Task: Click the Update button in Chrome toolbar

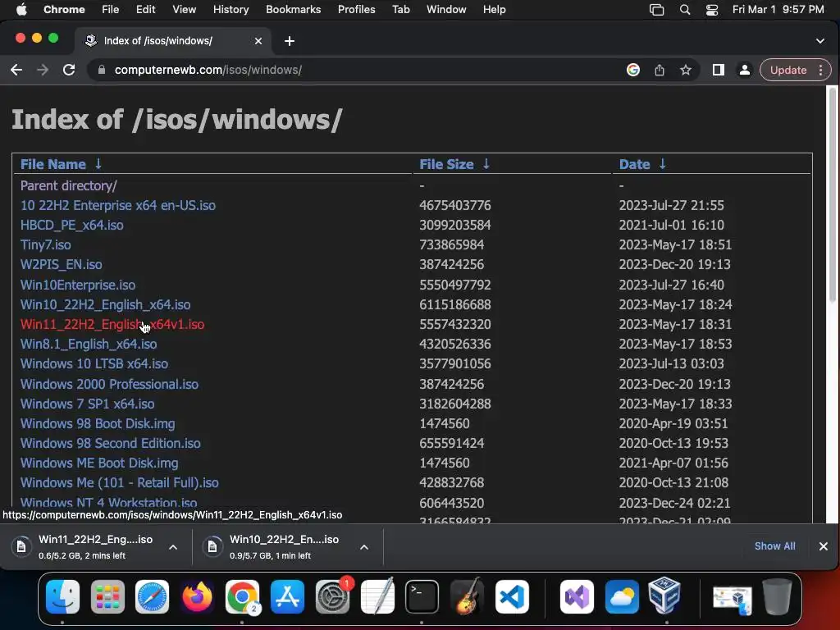Action: (788, 71)
